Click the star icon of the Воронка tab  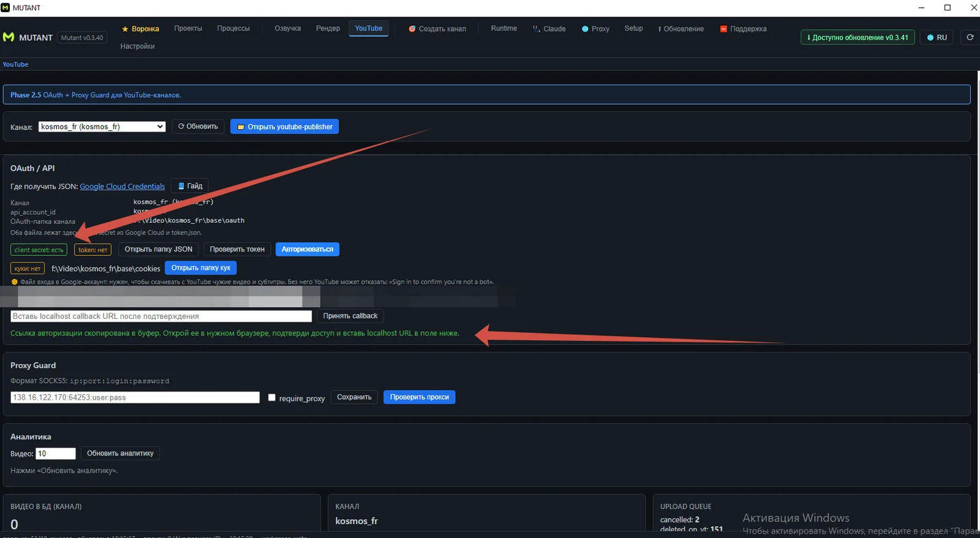point(125,29)
